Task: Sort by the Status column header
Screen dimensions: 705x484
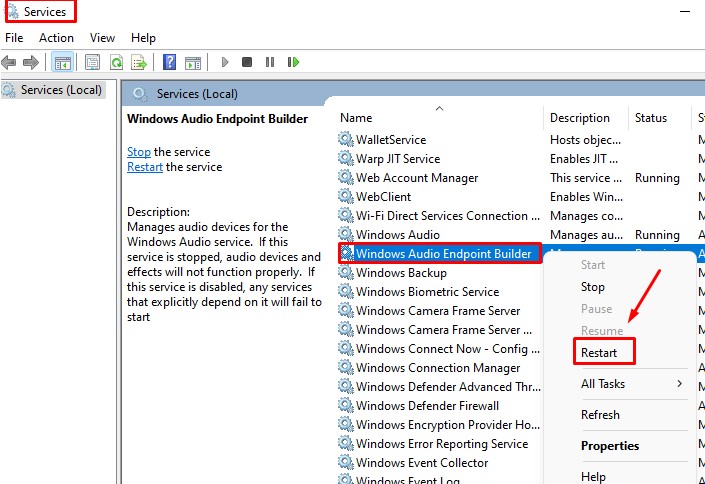Action: [x=651, y=118]
